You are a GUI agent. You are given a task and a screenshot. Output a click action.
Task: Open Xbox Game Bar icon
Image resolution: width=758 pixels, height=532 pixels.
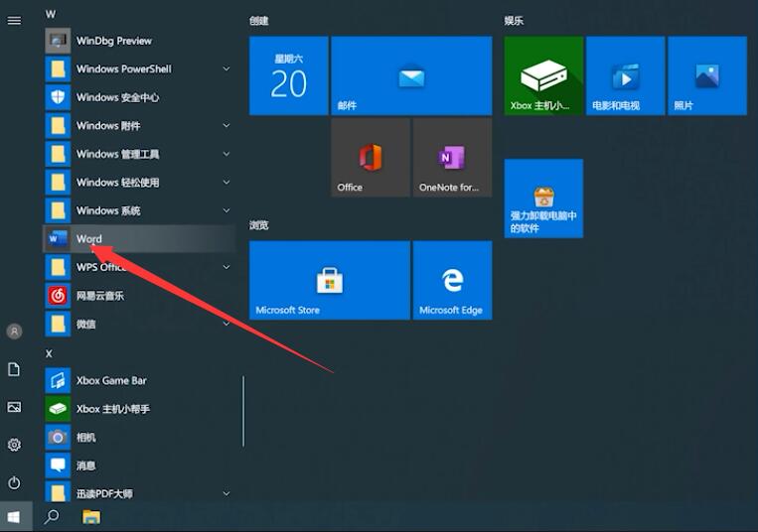[58, 380]
